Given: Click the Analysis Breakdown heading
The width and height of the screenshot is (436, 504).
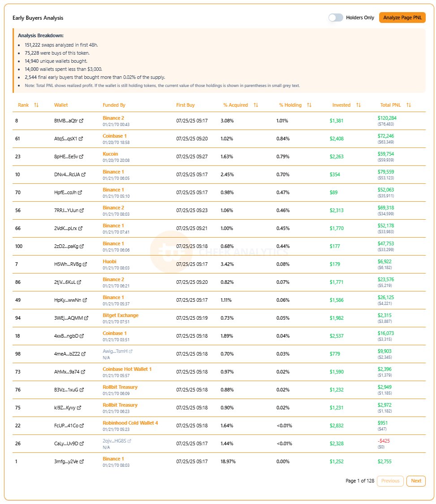Looking at the screenshot, I should [x=40, y=36].
